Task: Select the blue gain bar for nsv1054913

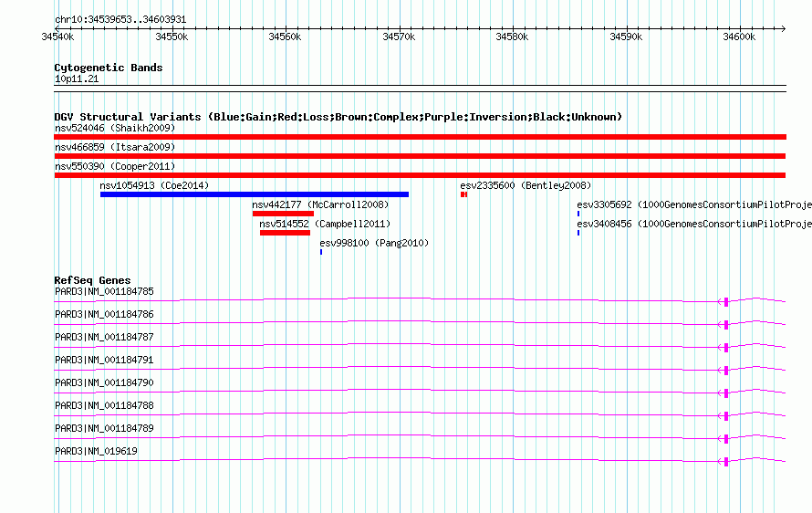Action: coord(255,194)
